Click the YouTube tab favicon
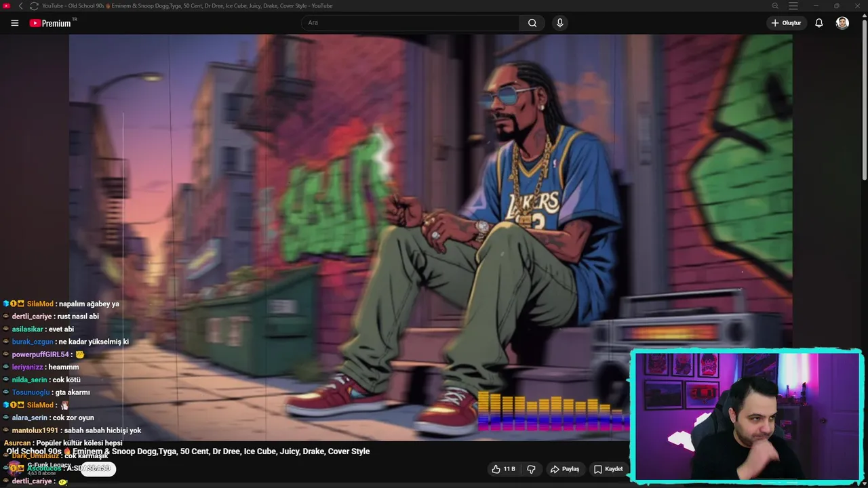Viewport: 868px width, 488px height. click(7, 6)
